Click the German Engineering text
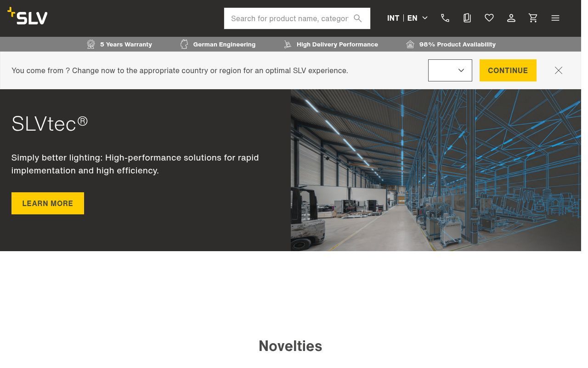This screenshot has height=368, width=588. 224,44
